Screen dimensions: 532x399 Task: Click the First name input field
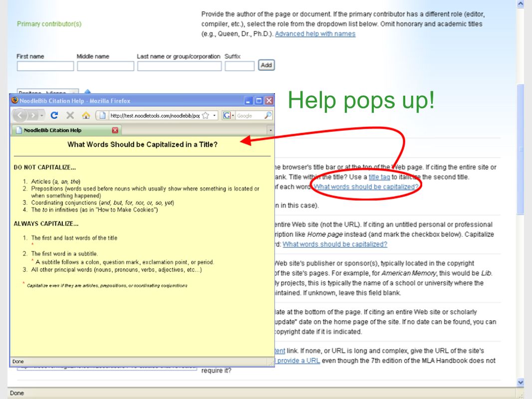click(45, 66)
